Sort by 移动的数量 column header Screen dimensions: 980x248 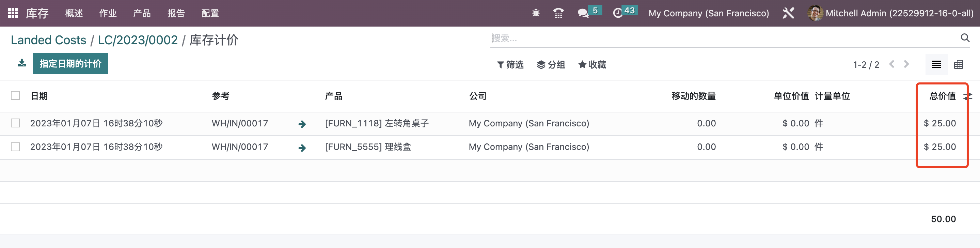pyautogui.click(x=694, y=96)
